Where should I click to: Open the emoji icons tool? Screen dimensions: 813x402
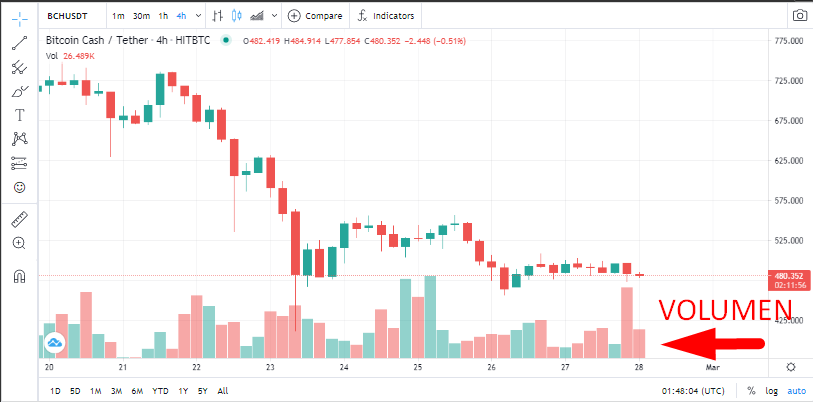(20, 187)
